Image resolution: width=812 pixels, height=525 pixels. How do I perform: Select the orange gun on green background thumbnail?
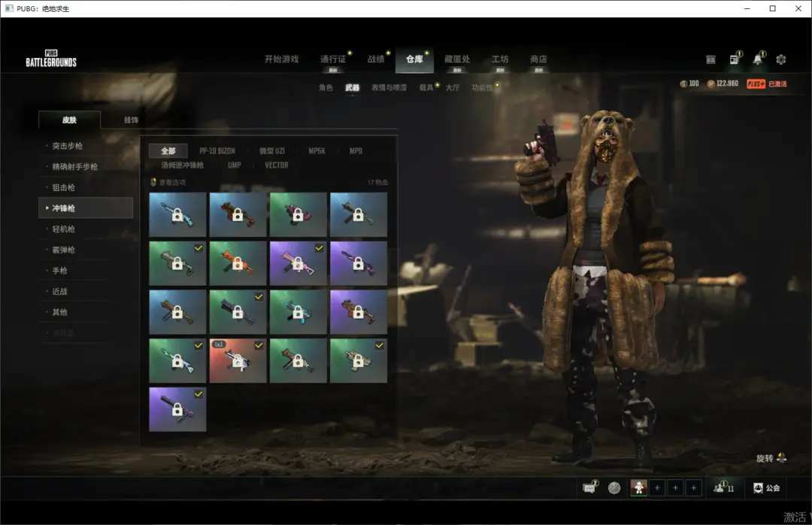point(238,263)
